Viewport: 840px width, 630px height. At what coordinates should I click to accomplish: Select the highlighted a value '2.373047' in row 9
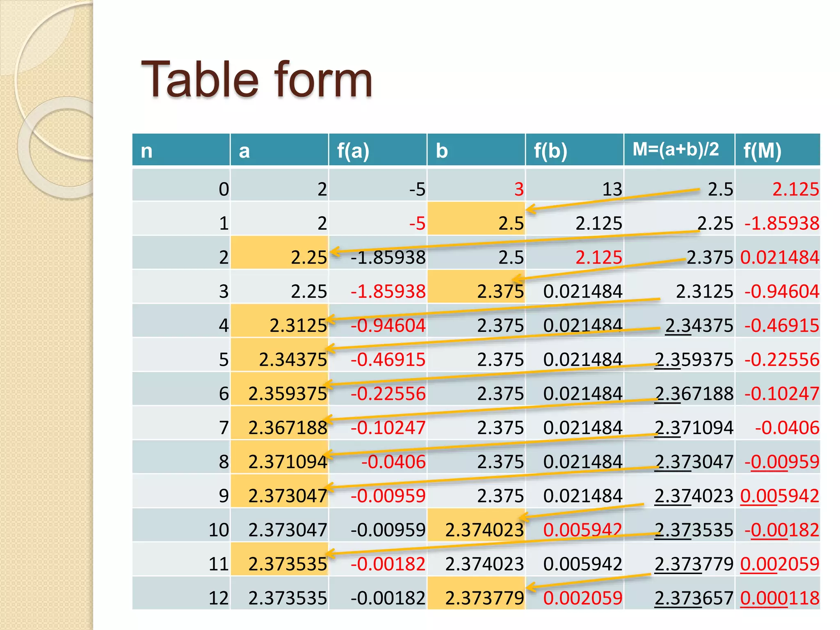click(288, 495)
